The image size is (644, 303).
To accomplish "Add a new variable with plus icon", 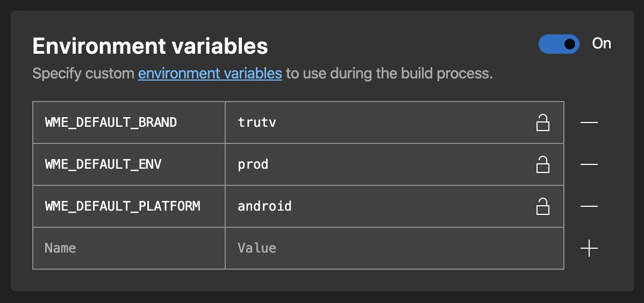I will (589, 248).
